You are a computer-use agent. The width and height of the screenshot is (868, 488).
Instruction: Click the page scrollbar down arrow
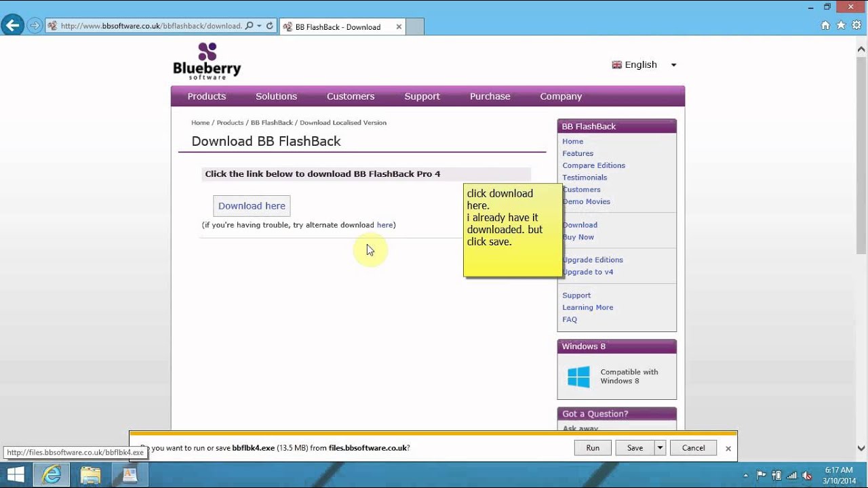coord(861,448)
